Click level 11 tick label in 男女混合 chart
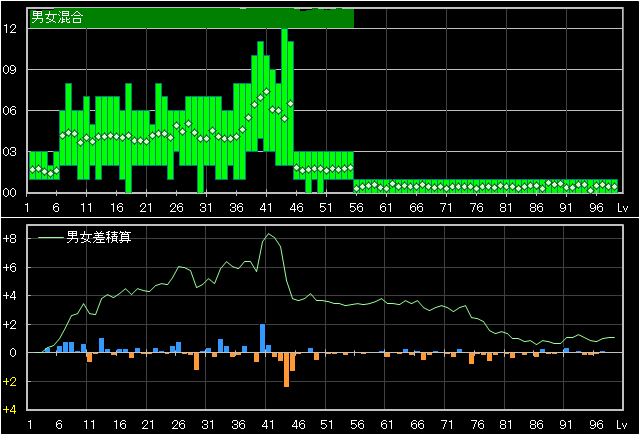This screenshot has width=640, height=435. tap(86, 208)
